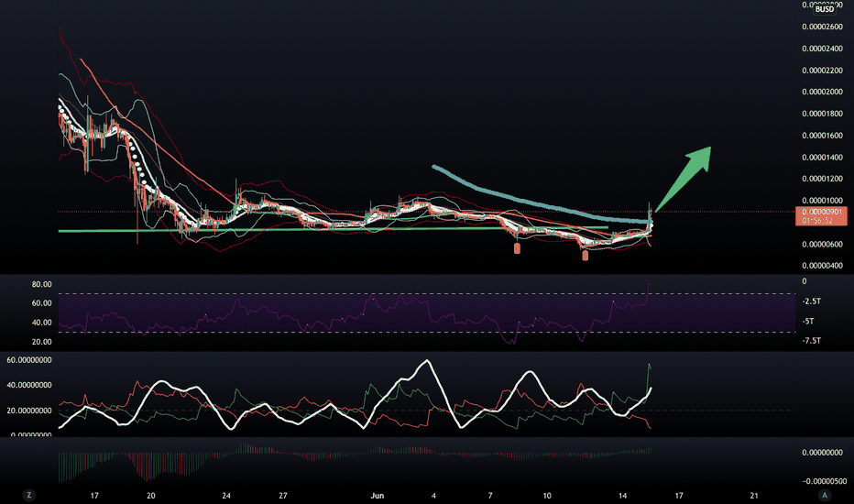The height and width of the screenshot is (504, 854).
Task: Click right scale value -2.5T
Action: pos(812,301)
